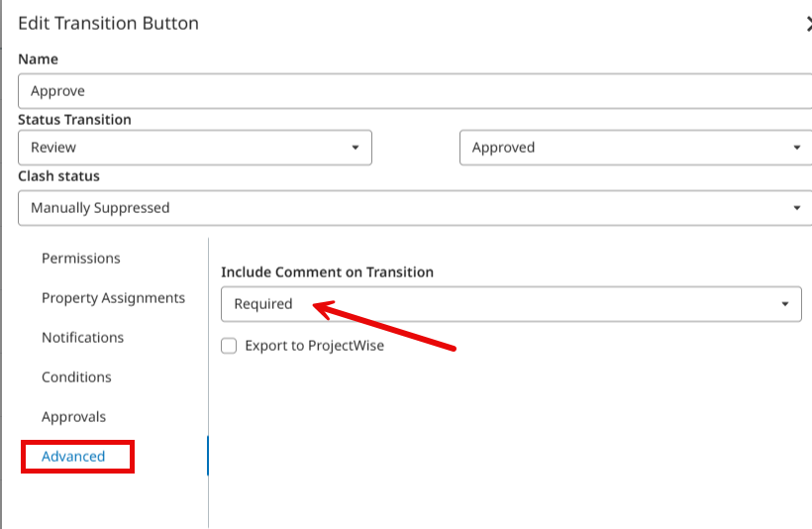Click the Export to ProjectWise label text

point(314,346)
